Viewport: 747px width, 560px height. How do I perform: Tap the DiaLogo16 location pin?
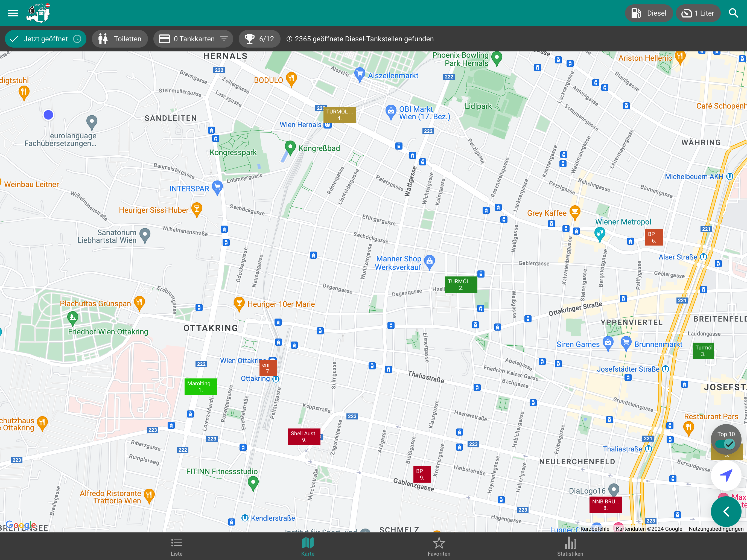tap(614, 490)
